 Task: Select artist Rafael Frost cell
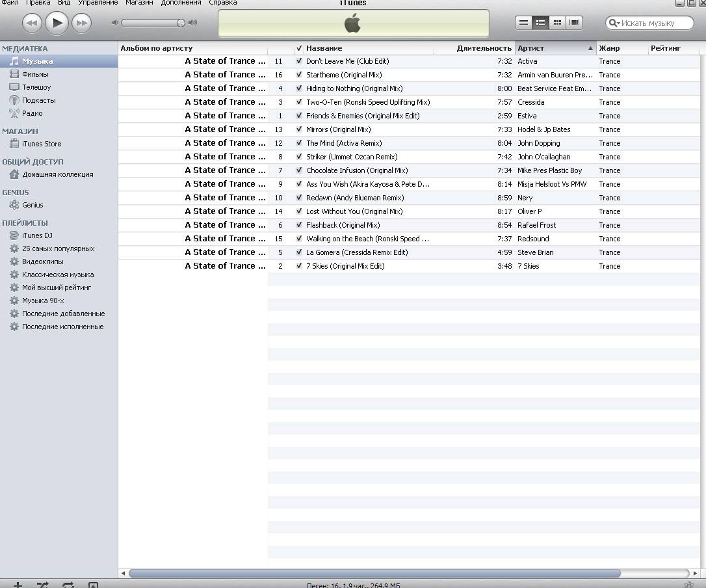click(x=537, y=225)
